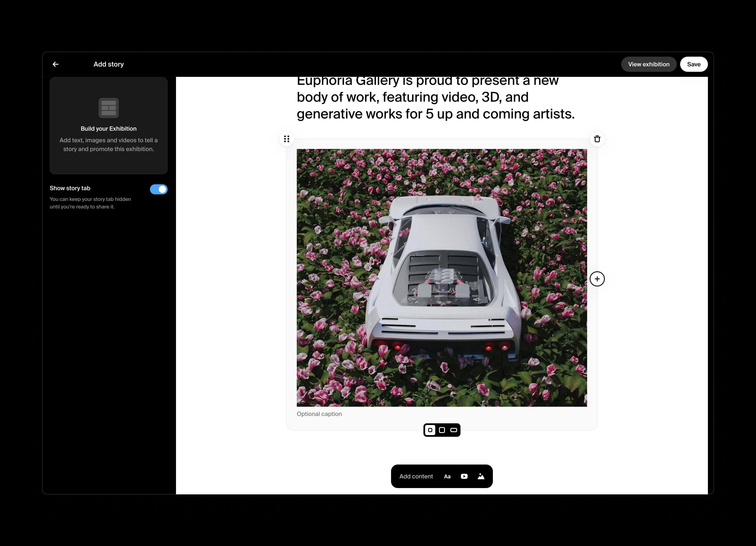
Task: Add a video via the YouTube icon
Action: point(464,476)
